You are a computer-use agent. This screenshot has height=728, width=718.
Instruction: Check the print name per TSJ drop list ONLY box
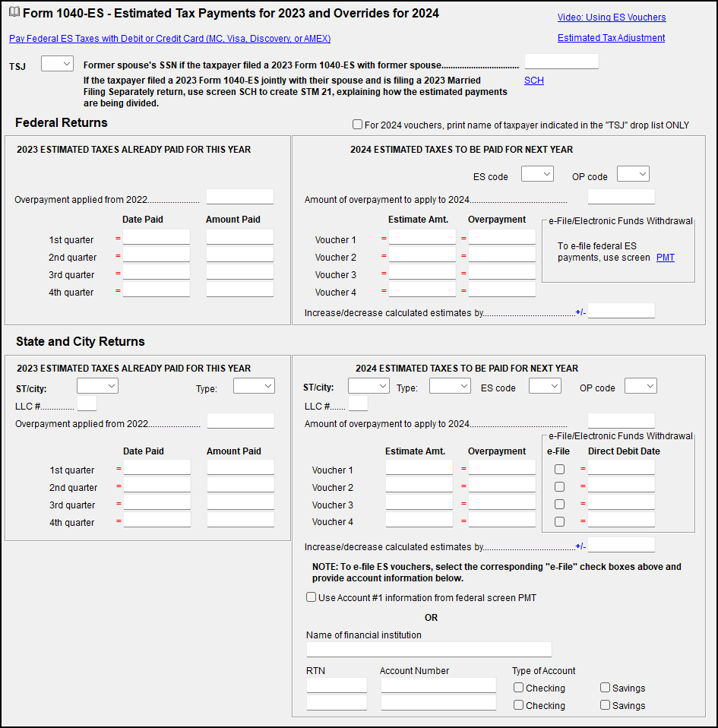point(357,125)
